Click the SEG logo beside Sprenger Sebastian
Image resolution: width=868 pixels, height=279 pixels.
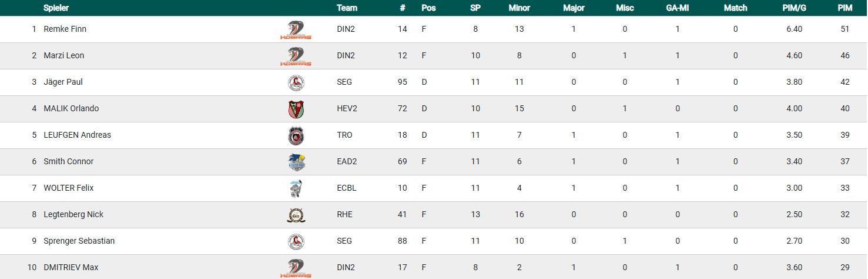[296, 241]
